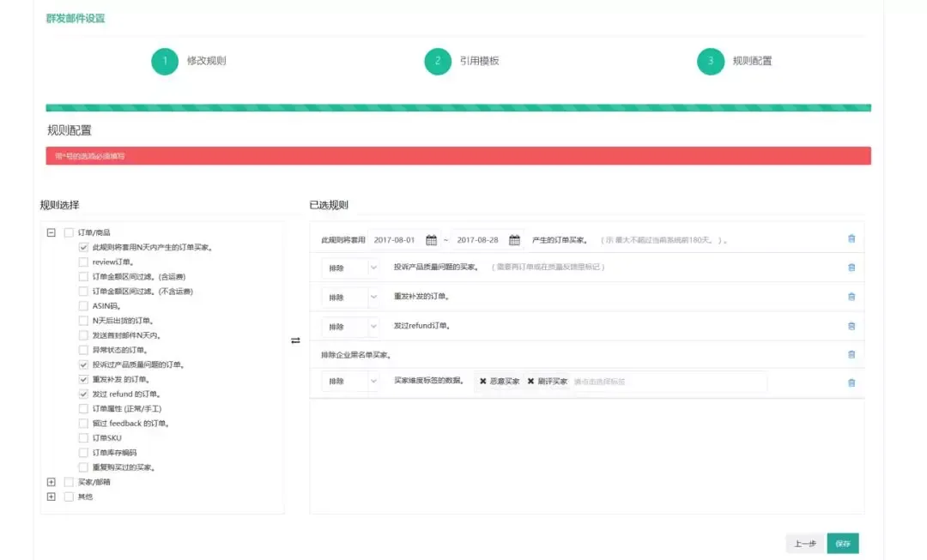The height and width of the screenshot is (560, 927).
Task: Delete the 发过refund订单 rule via trash icon
Action: pos(851,326)
